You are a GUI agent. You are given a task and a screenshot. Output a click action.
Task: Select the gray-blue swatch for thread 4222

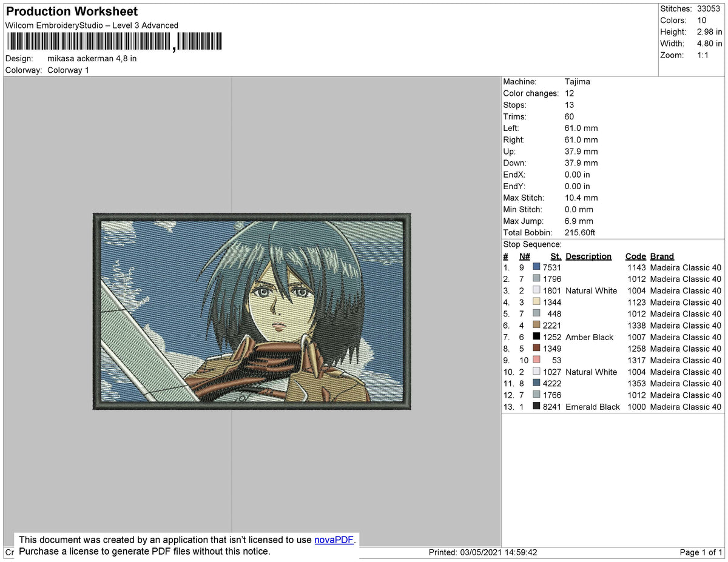tap(536, 383)
